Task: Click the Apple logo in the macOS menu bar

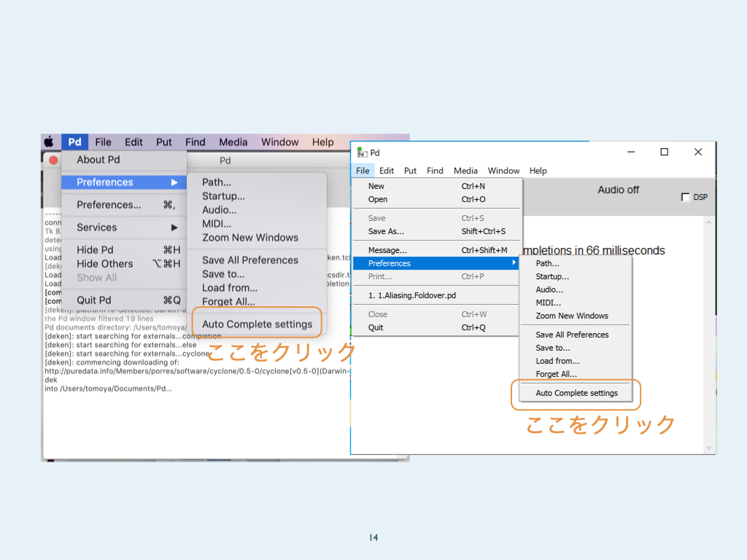Action: (49, 142)
